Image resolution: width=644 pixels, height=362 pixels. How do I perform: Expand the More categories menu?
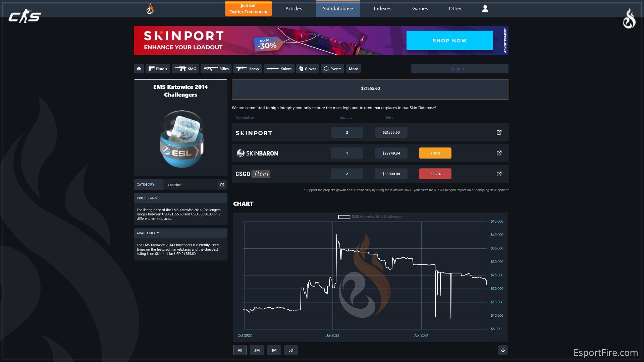point(353,69)
